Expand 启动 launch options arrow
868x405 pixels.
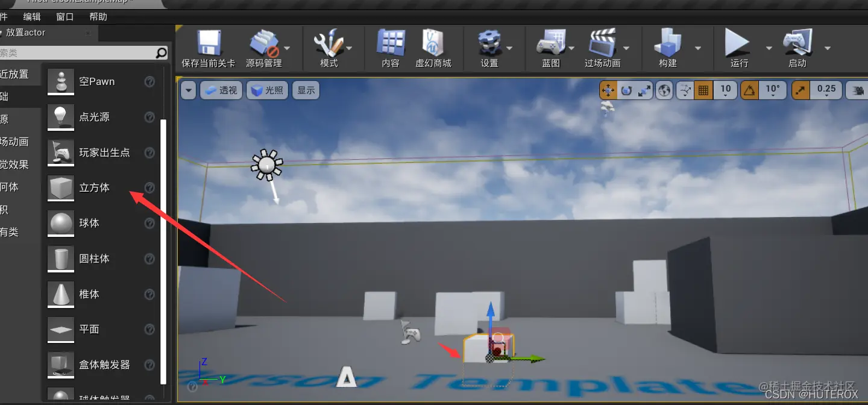click(x=828, y=48)
